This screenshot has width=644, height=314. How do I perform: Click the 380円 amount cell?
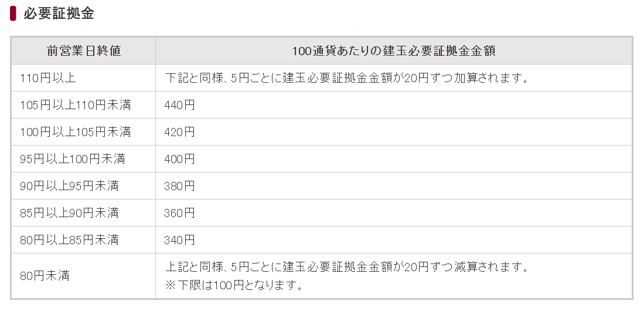click(x=179, y=186)
